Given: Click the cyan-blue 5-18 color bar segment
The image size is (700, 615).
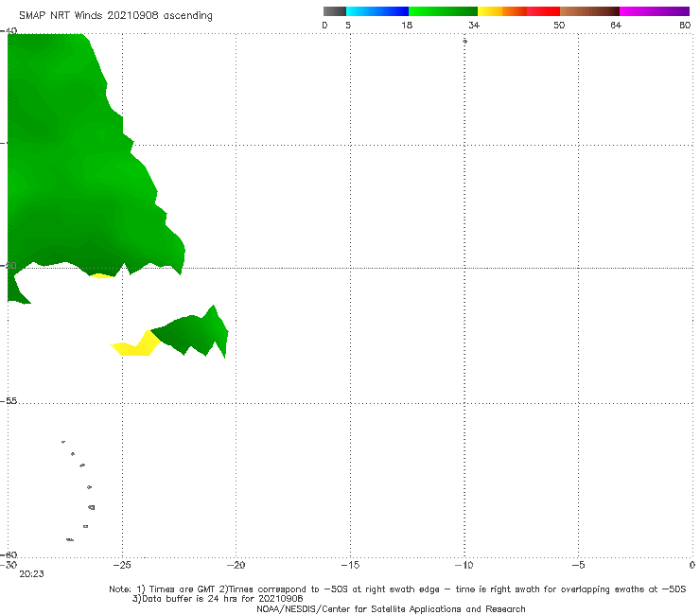Looking at the screenshot, I should tap(377, 11).
